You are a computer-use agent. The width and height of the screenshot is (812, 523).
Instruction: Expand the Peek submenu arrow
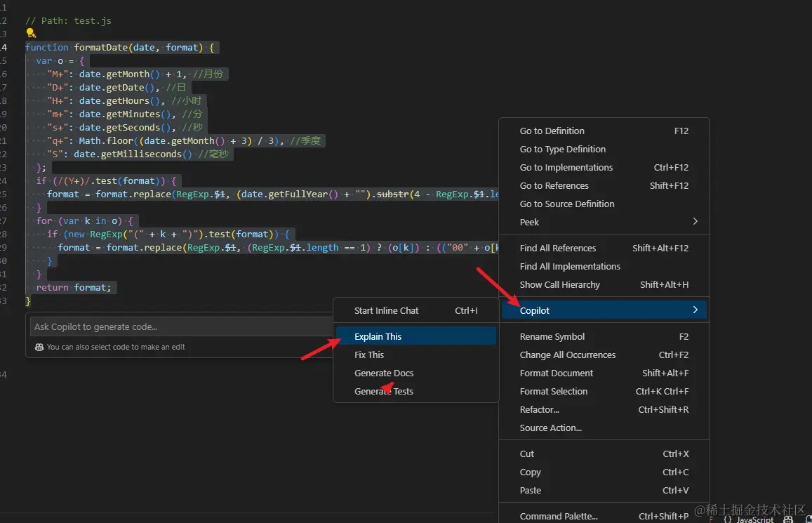click(695, 222)
